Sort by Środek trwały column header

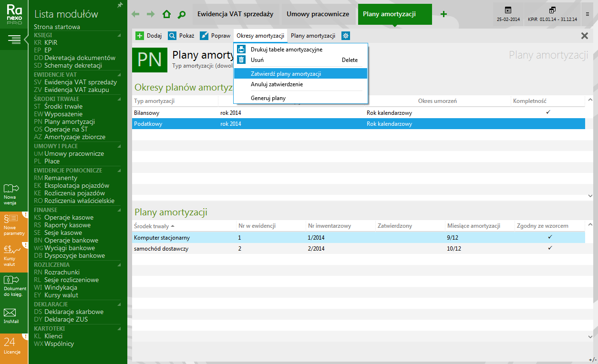(x=154, y=226)
